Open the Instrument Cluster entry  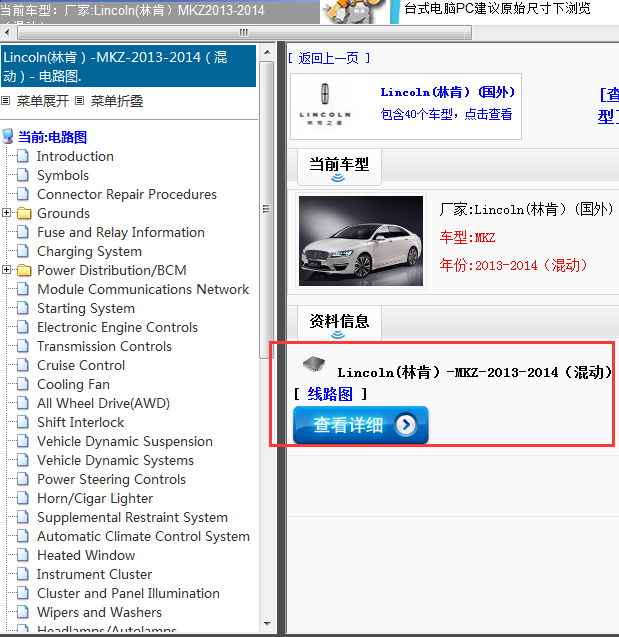pyautogui.click(x=94, y=574)
